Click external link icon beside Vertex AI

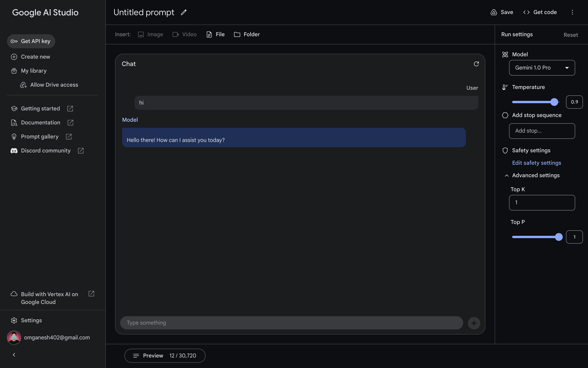click(x=91, y=294)
